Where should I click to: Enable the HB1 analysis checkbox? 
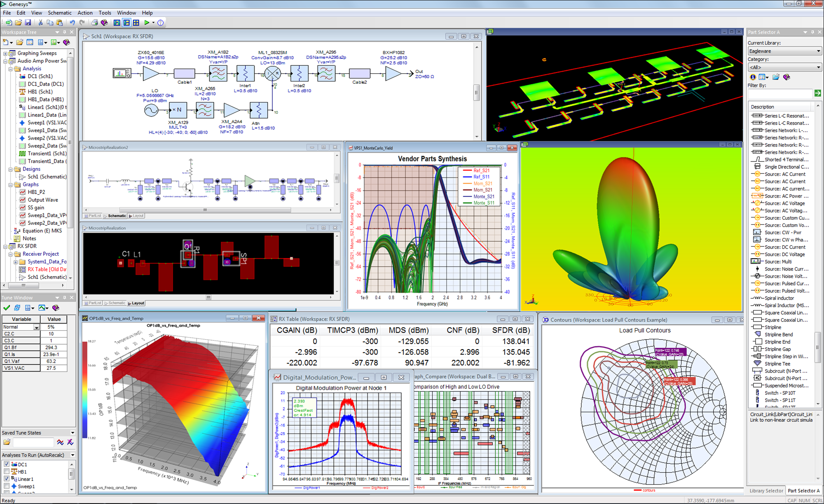7,471
